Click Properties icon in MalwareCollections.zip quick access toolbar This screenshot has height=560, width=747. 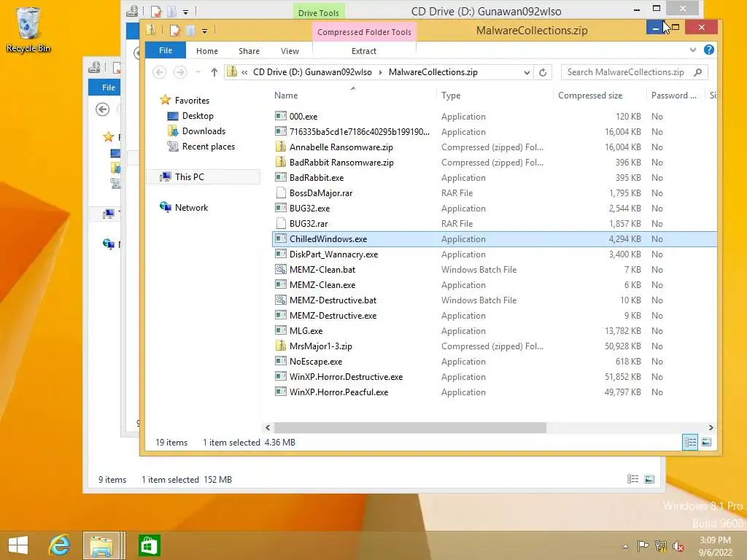click(x=175, y=31)
